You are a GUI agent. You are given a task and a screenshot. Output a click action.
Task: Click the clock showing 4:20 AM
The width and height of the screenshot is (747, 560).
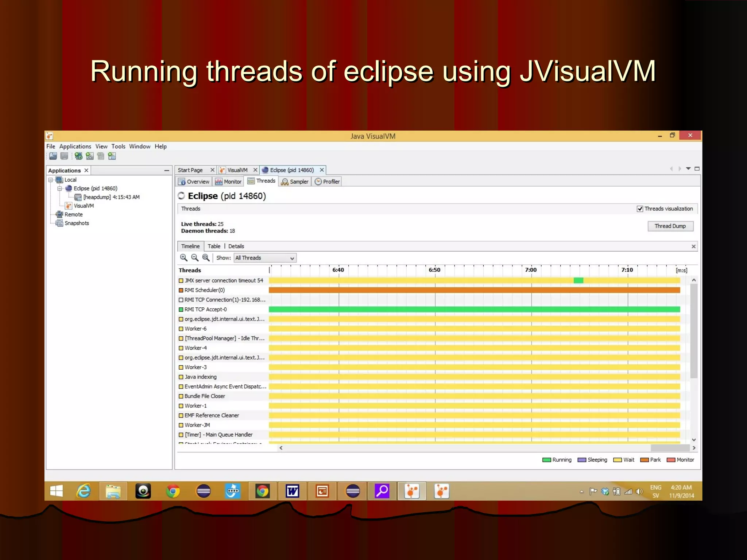tap(681, 488)
